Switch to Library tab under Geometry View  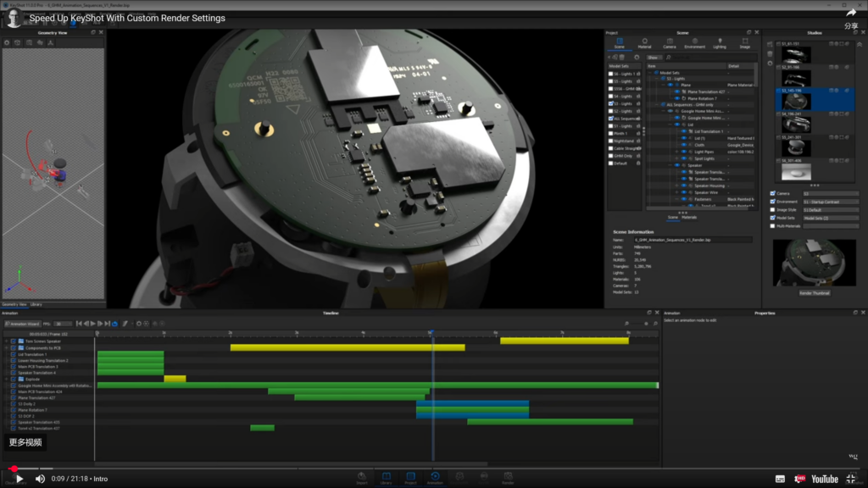coord(36,304)
